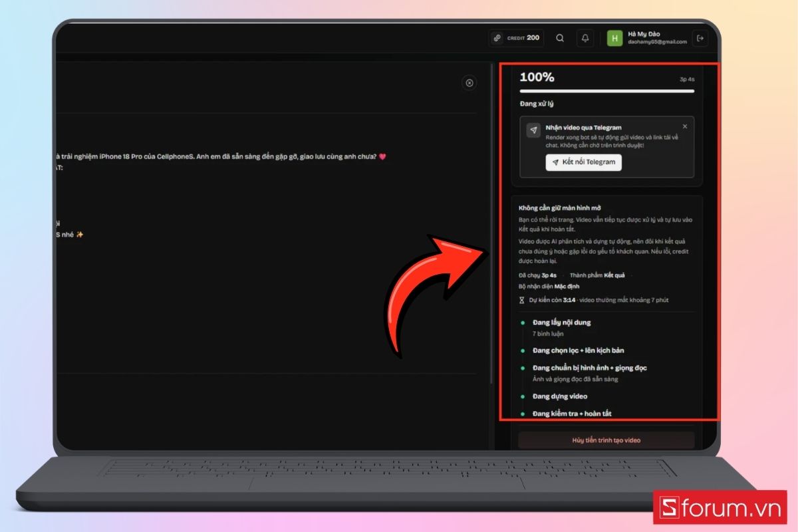Click the Đang xử lý status label
The image size is (798, 532).
[x=537, y=104]
